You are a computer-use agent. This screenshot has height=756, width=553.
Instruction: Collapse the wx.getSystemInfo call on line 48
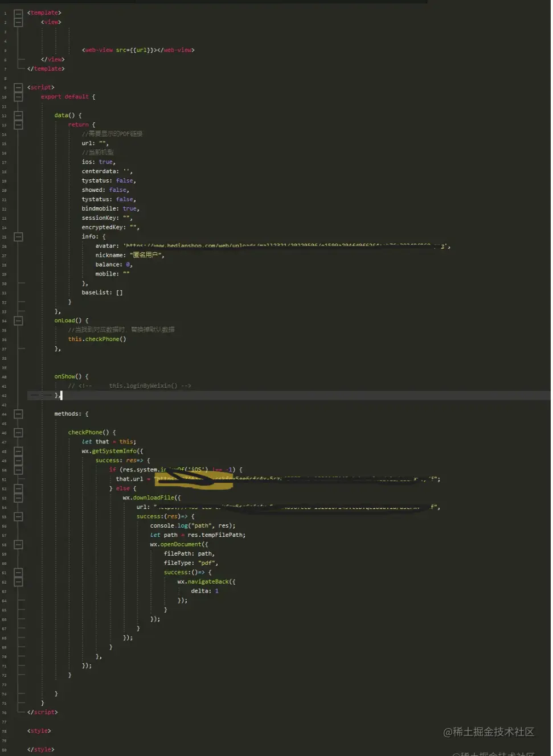pos(18,451)
